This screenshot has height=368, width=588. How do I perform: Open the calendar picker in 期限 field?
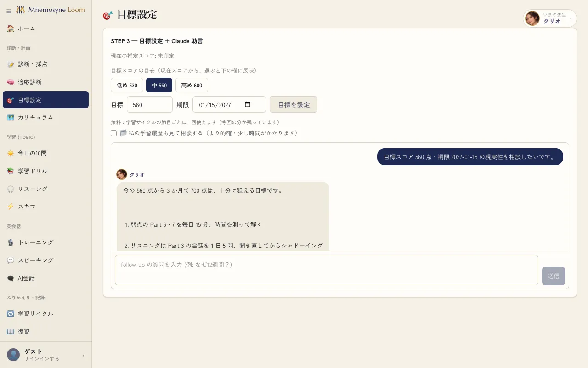[x=248, y=104]
